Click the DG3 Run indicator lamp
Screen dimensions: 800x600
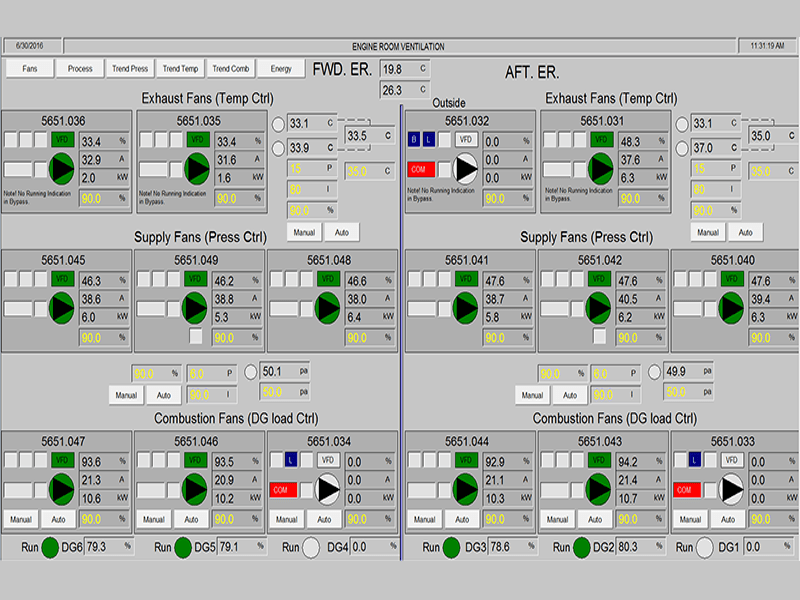(451, 547)
